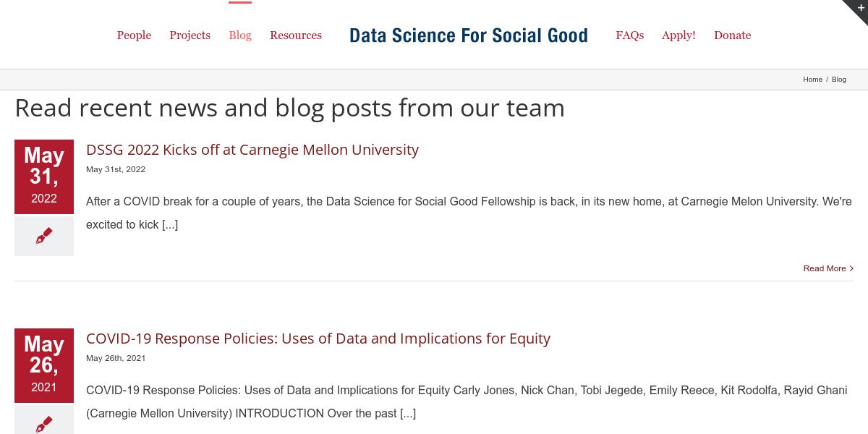Click the page heading about recent news
868x434 pixels.
point(289,109)
